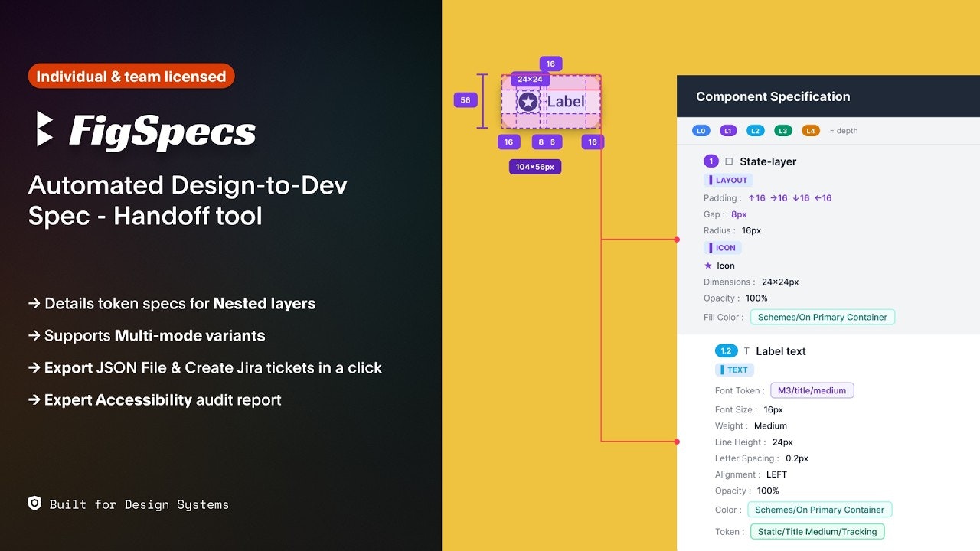
Task: Select the ICON section tag
Action: [x=722, y=248]
